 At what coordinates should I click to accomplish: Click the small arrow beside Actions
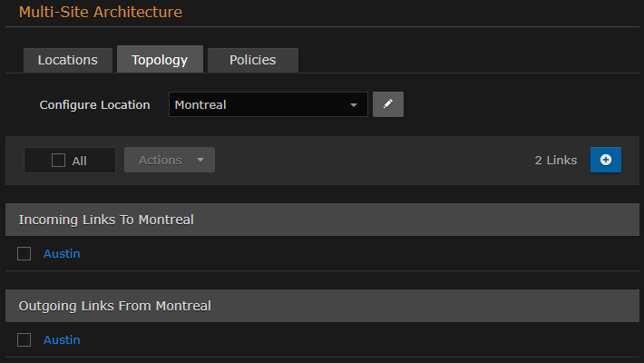coord(200,161)
